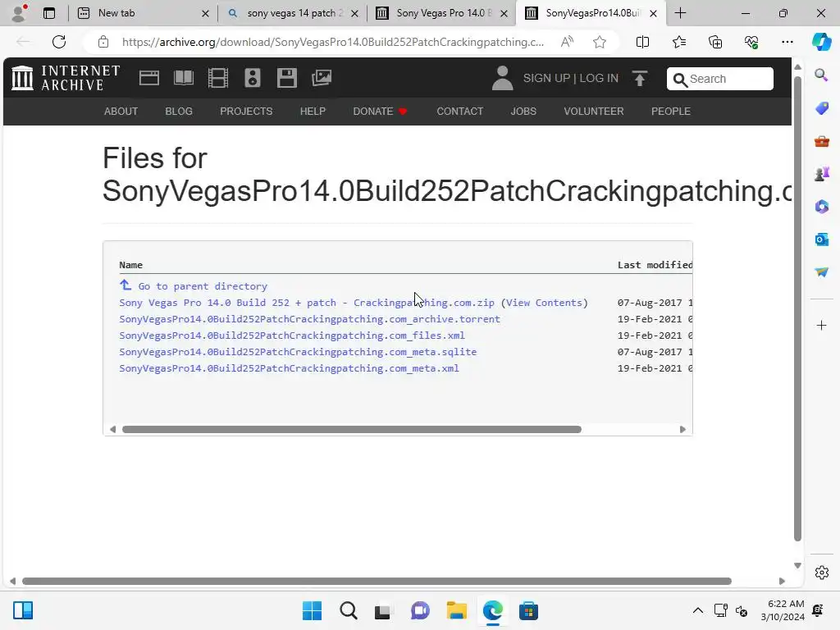Add page to favorites with star icon

[600, 42]
